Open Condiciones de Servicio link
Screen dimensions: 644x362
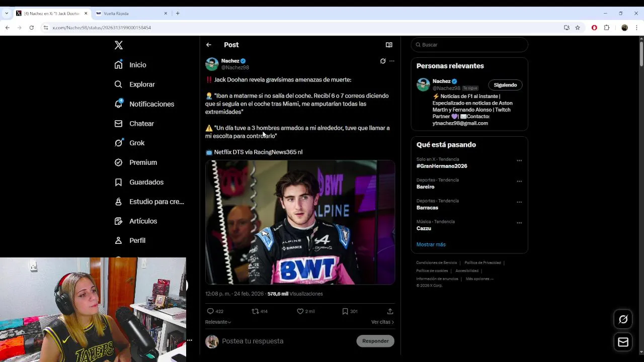coord(437,262)
